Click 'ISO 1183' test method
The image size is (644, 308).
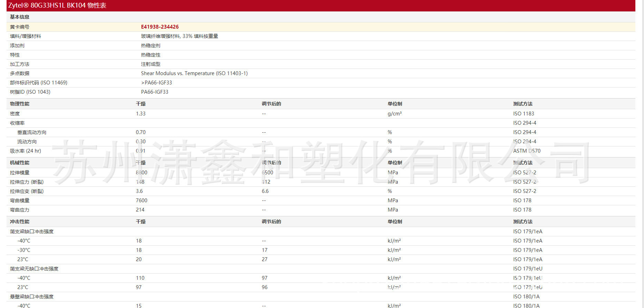pos(524,114)
